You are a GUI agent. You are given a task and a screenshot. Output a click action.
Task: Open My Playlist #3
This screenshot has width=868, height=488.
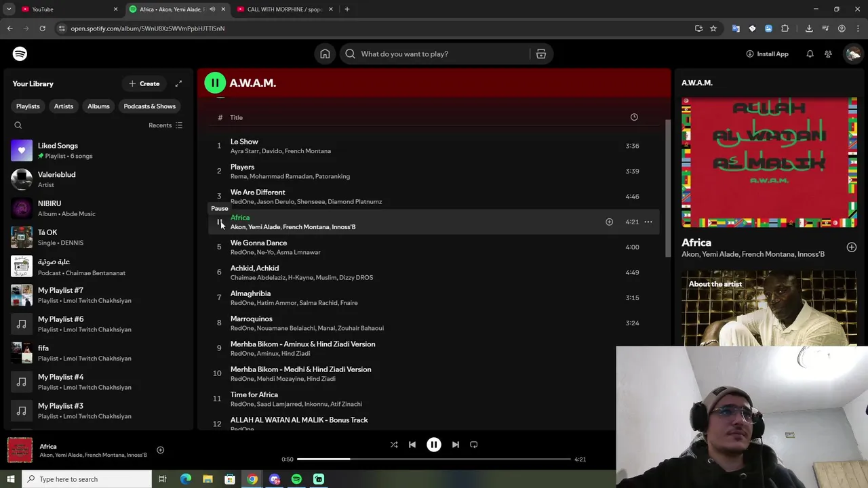point(97,411)
